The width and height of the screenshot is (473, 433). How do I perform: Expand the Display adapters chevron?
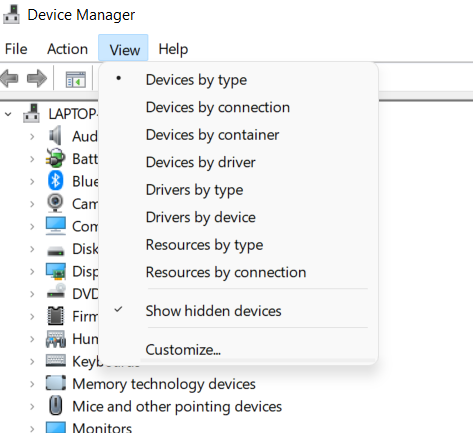[32, 272]
